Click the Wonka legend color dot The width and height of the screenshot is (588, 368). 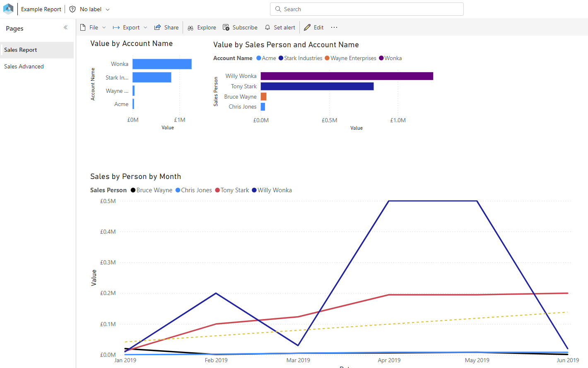coord(381,58)
